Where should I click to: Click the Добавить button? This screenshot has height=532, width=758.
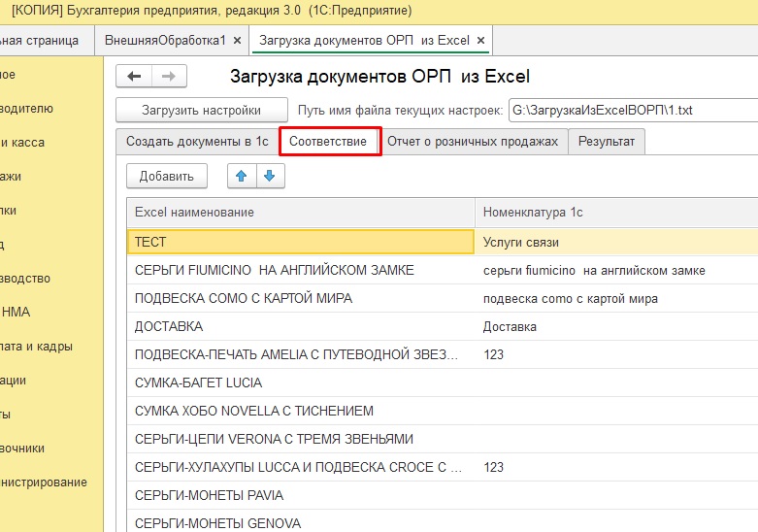coord(166,176)
